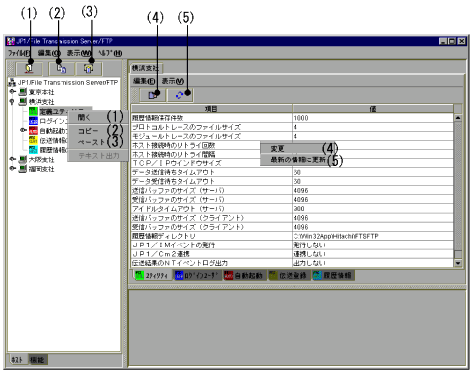Image resolution: width=472 pixels, height=373 pixels.
Task: Choose ペースト from the context menu
Action: [98, 142]
